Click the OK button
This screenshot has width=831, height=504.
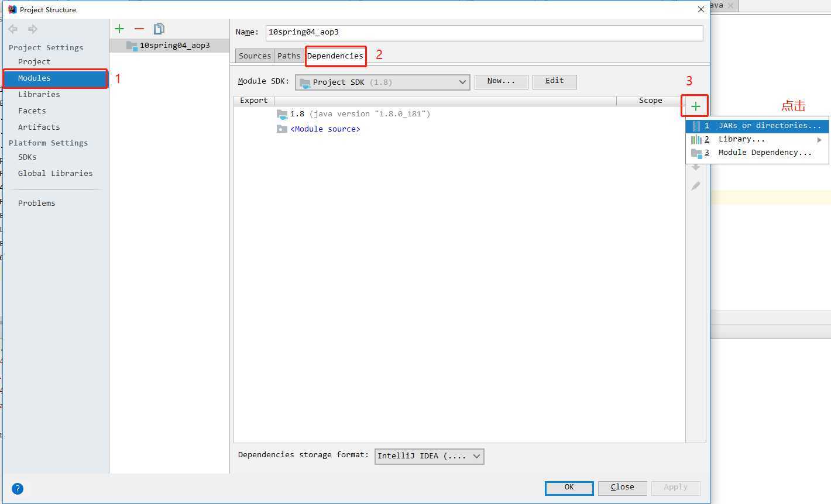click(x=569, y=488)
